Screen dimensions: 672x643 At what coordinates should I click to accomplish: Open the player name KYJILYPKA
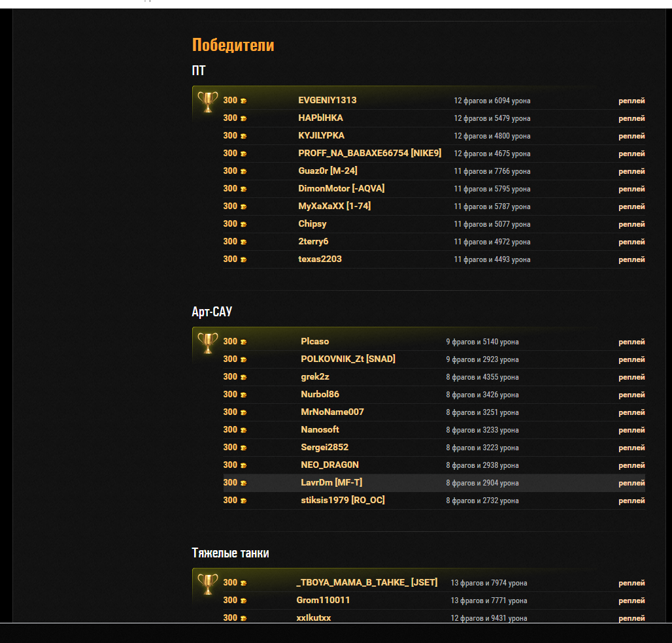click(321, 135)
